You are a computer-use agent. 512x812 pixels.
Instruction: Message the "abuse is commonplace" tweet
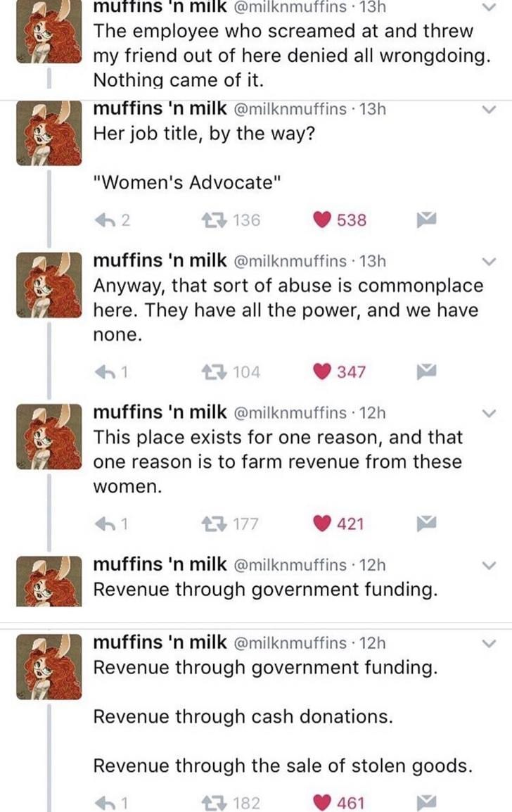click(430, 372)
